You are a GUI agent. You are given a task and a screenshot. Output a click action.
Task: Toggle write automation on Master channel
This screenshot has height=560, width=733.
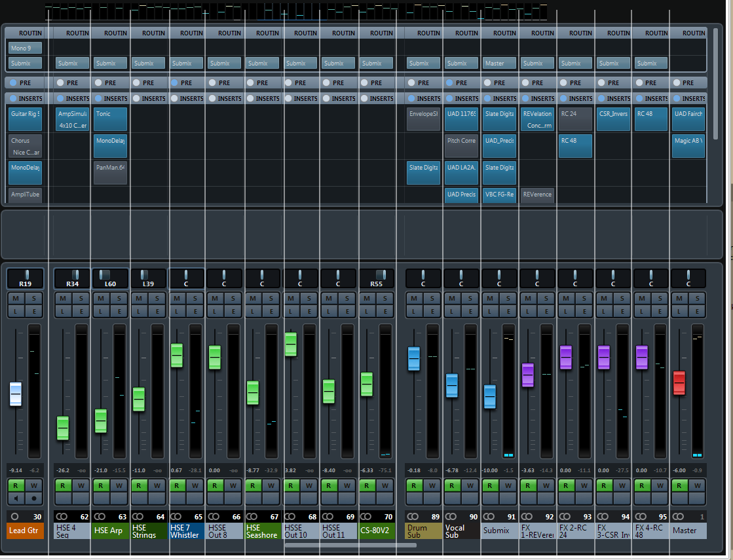(698, 485)
